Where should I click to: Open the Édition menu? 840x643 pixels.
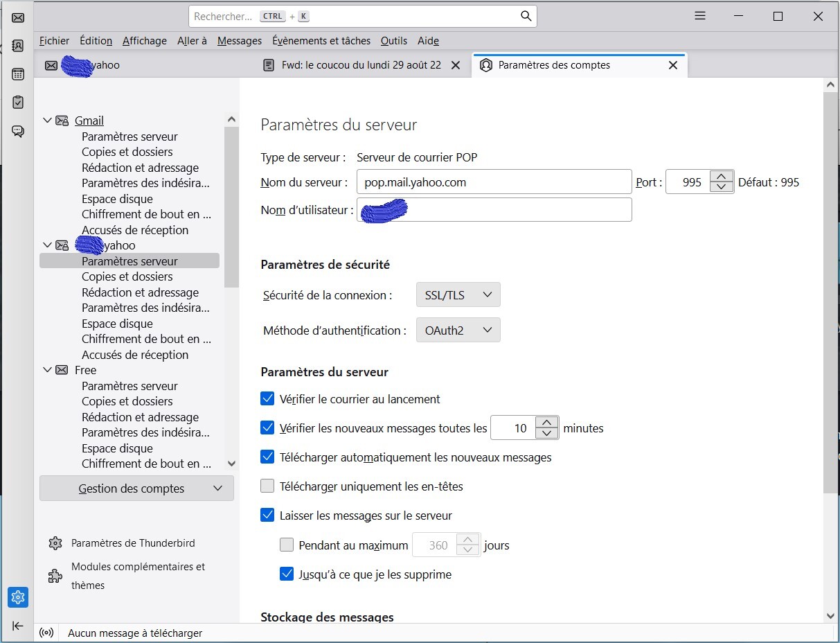pyautogui.click(x=96, y=41)
